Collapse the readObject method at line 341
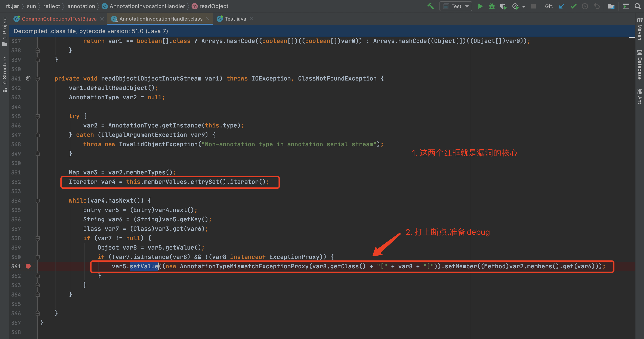Viewport: 644px width, 339px height. [38, 79]
